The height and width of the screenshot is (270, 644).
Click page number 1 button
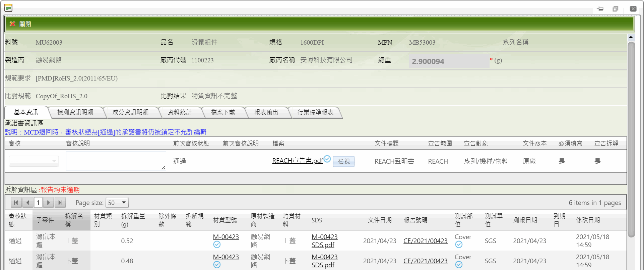pos(38,203)
